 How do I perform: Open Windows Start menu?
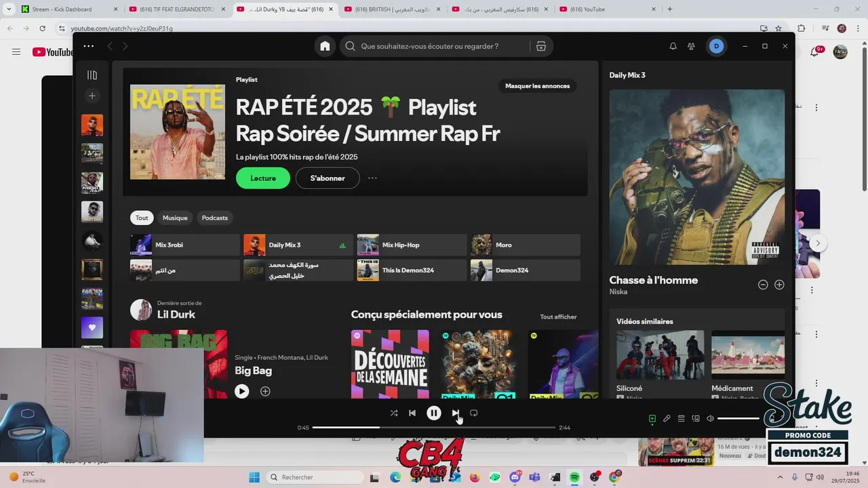[254, 477]
